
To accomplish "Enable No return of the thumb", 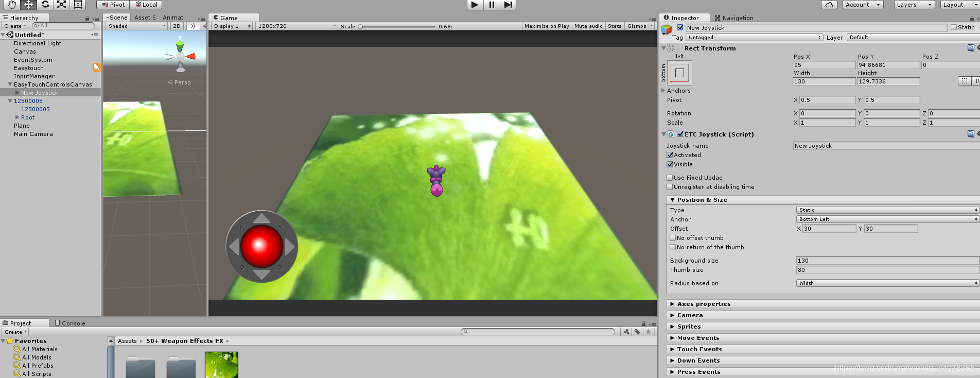I will point(673,247).
